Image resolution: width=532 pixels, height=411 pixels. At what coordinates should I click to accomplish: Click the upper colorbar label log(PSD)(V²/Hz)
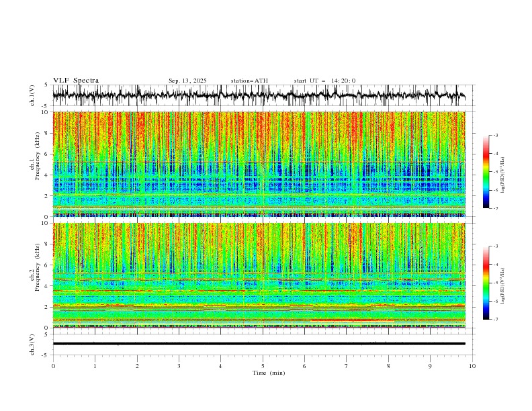point(503,175)
